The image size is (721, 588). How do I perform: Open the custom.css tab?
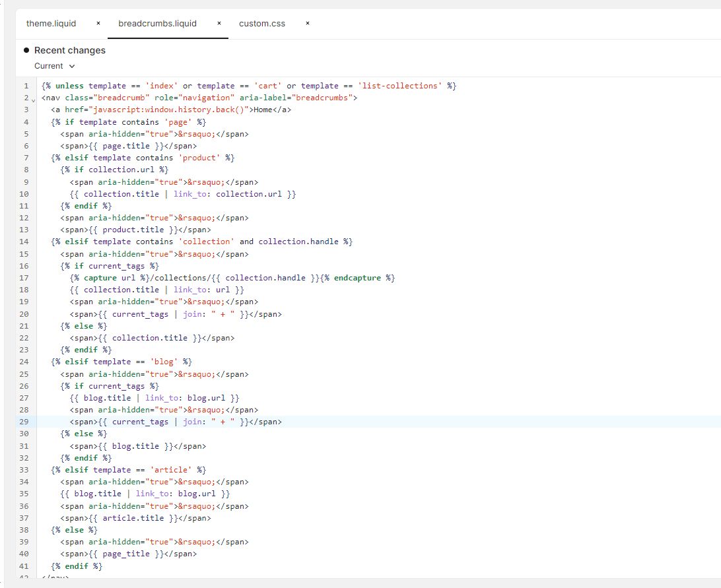pyautogui.click(x=262, y=24)
